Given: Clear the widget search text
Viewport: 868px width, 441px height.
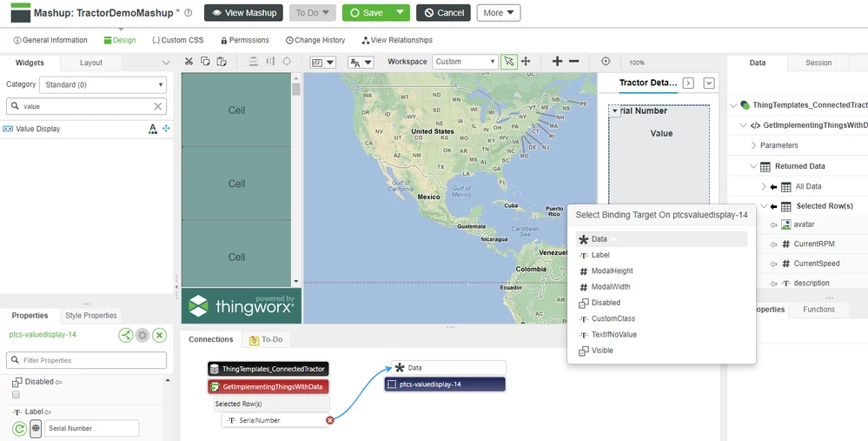Looking at the screenshot, I should coord(158,106).
